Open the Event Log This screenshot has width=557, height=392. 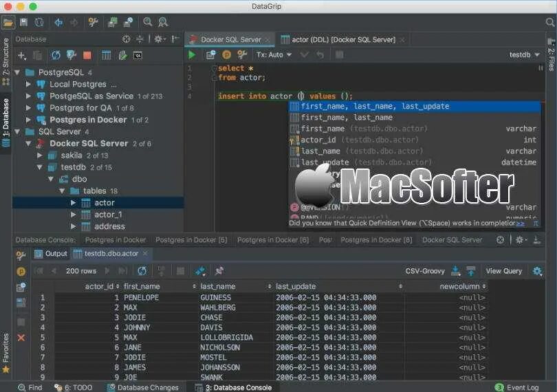coord(517,387)
